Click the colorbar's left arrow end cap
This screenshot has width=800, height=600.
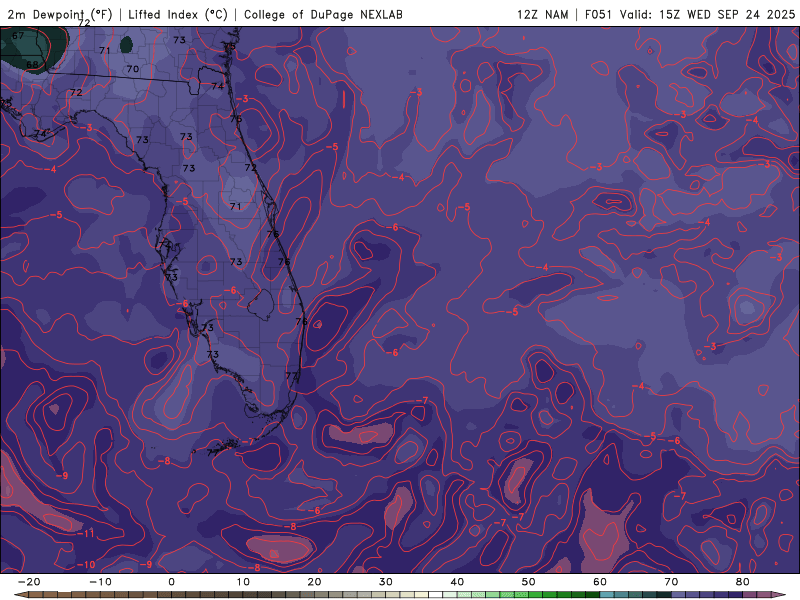click(19, 595)
